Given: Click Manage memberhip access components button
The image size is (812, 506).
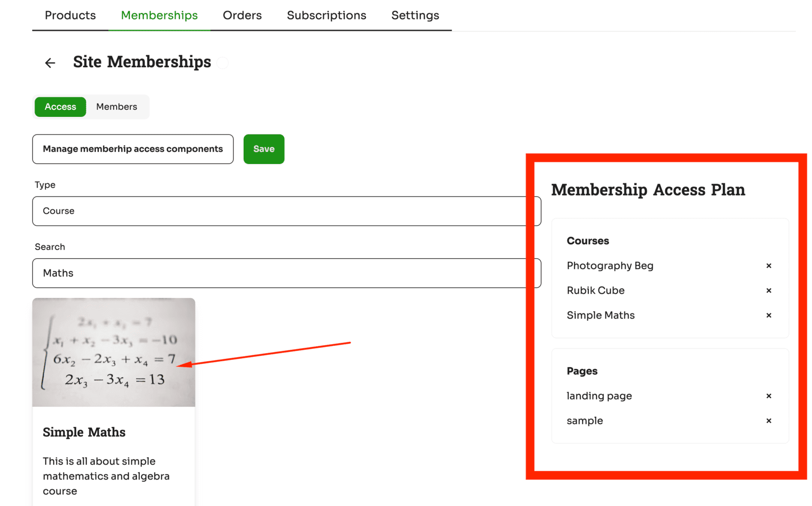Looking at the screenshot, I should click(x=133, y=149).
